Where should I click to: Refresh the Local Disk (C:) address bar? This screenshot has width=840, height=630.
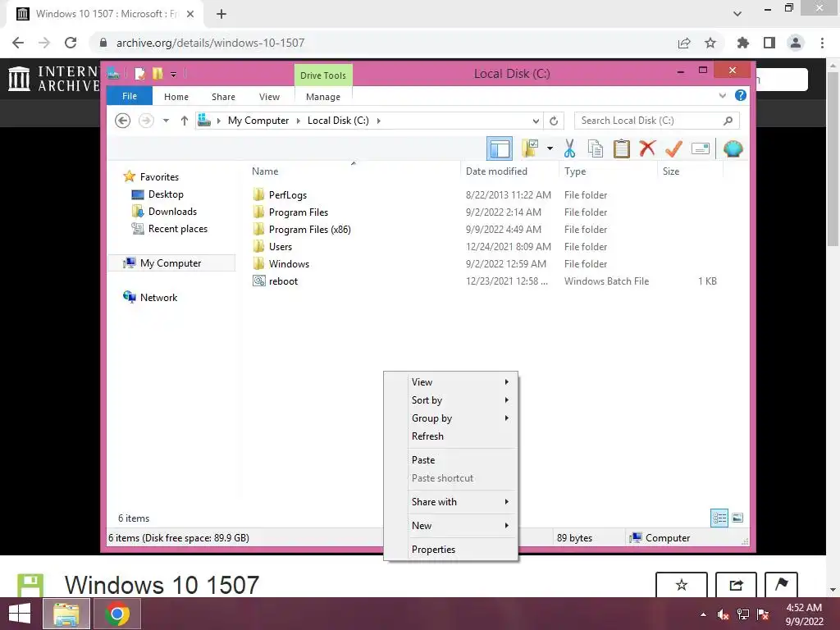(554, 121)
